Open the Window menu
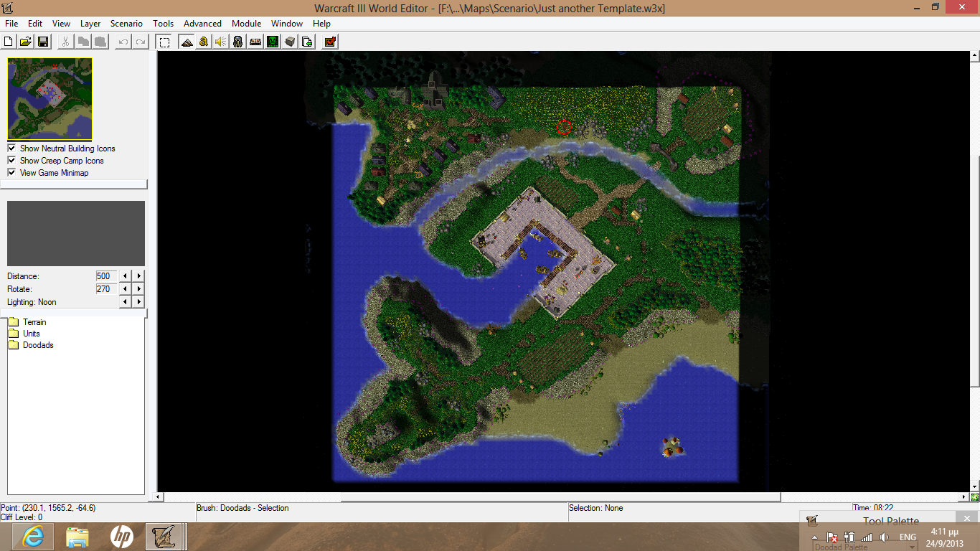The image size is (980, 551). [287, 24]
